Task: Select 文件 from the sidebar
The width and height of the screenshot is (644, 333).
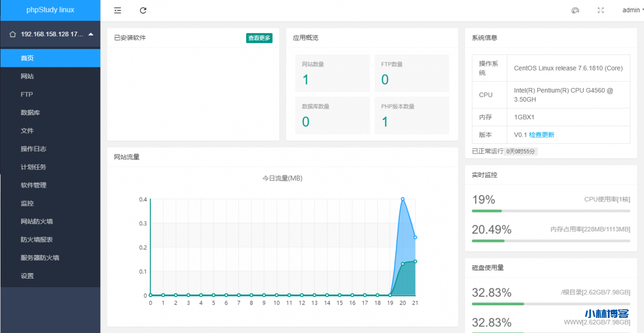Action: 27,131
